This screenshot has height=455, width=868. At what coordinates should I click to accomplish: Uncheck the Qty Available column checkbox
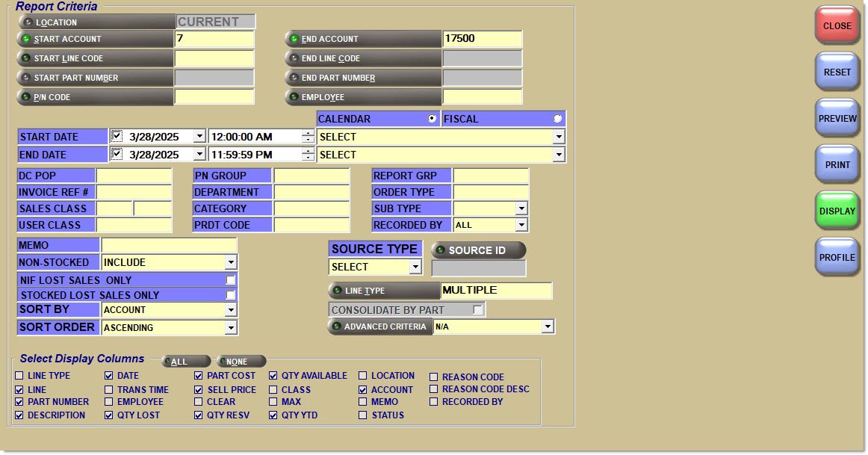[274, 376]
